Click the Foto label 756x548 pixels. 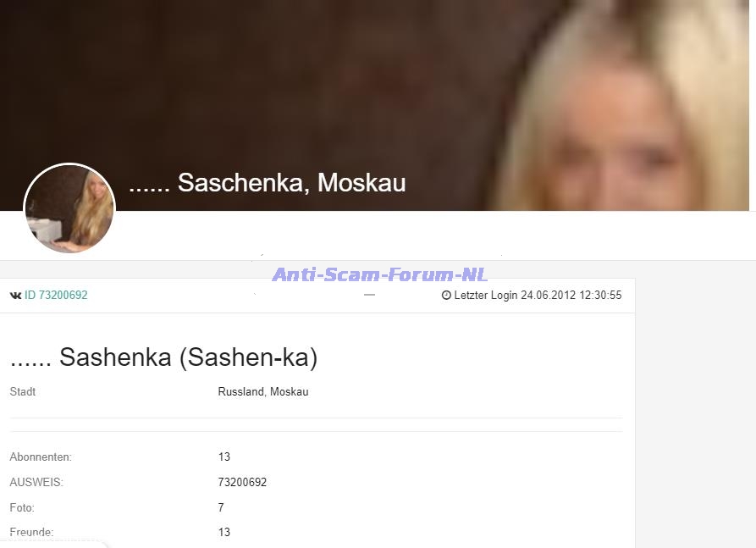point(22,507)
